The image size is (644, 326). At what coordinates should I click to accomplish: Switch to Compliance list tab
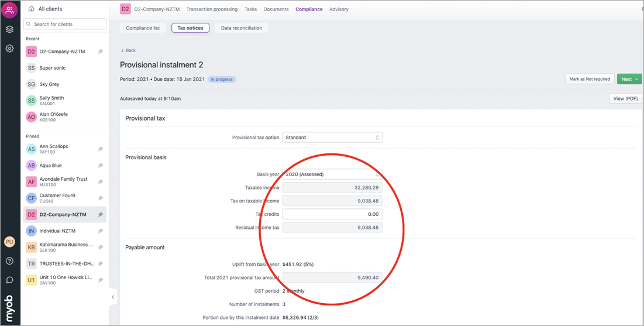(143, 28)
